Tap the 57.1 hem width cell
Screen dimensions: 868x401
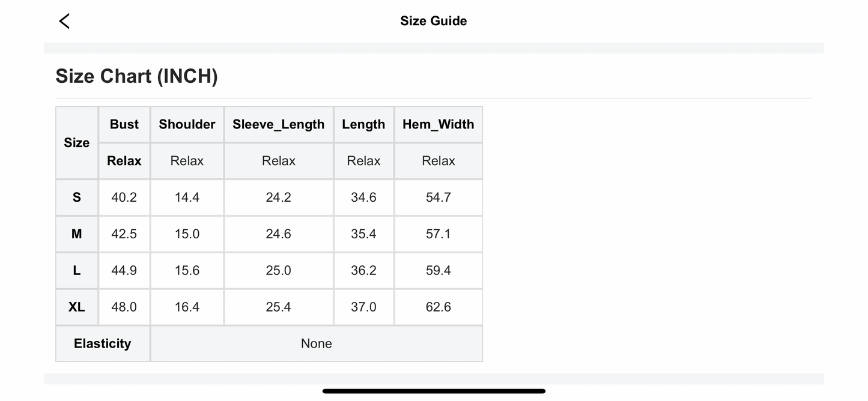pos(438,234)
